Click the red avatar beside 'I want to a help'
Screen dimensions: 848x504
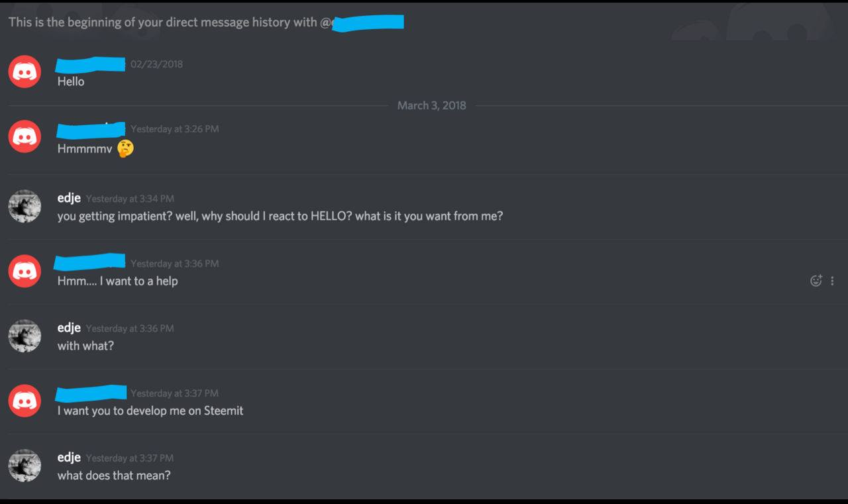tap(25, 271)
